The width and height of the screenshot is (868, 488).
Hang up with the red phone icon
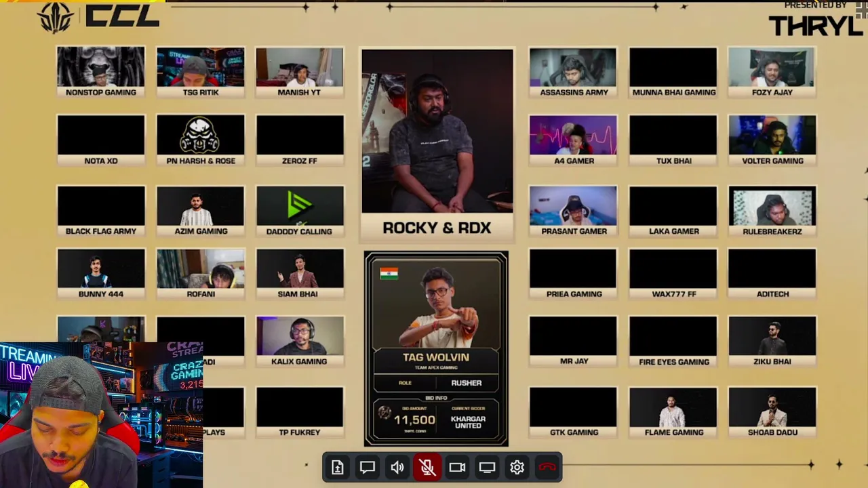click(547, 467)
